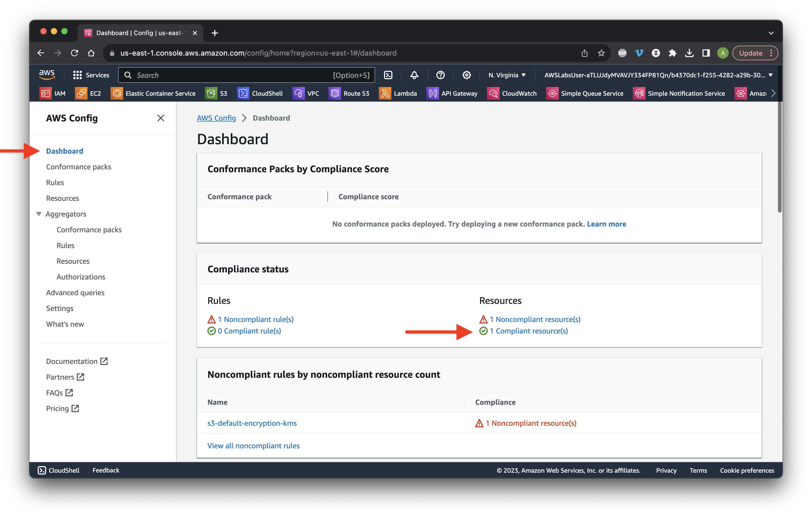This screenshot has width=812, height=517.
Task: Open the N. Virginia region dropdown
Action: point(507,75)
